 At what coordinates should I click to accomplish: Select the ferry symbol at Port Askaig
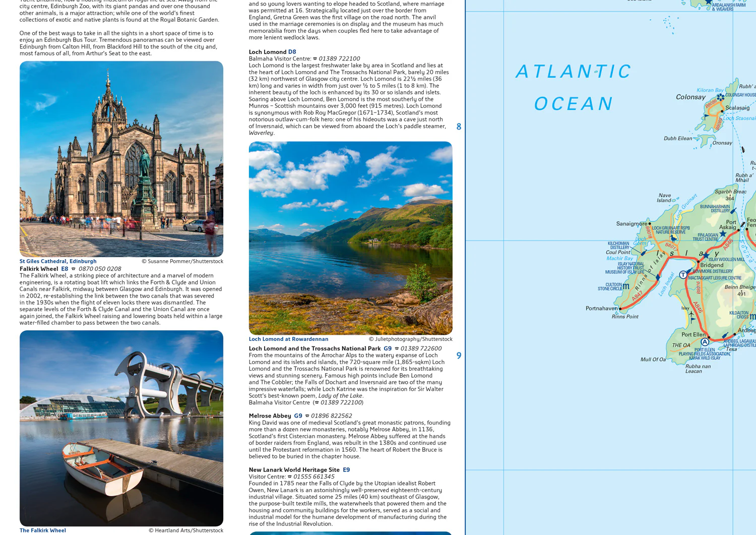point(742,224)
